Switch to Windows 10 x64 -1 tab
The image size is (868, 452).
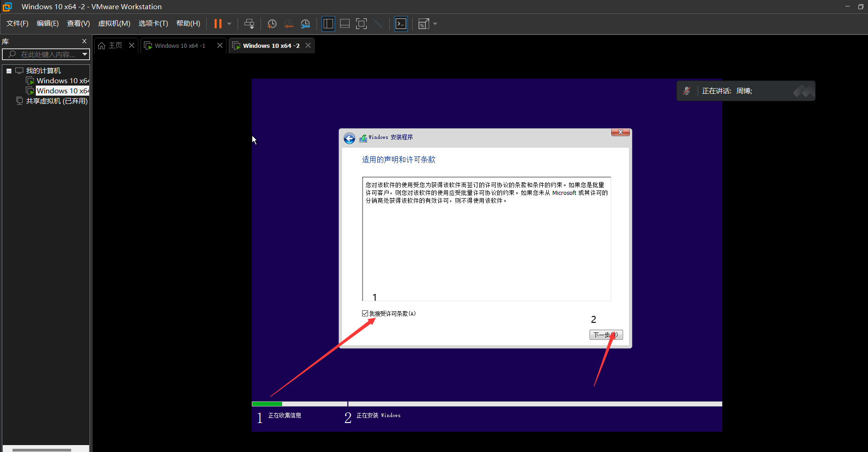click(180, 46)
